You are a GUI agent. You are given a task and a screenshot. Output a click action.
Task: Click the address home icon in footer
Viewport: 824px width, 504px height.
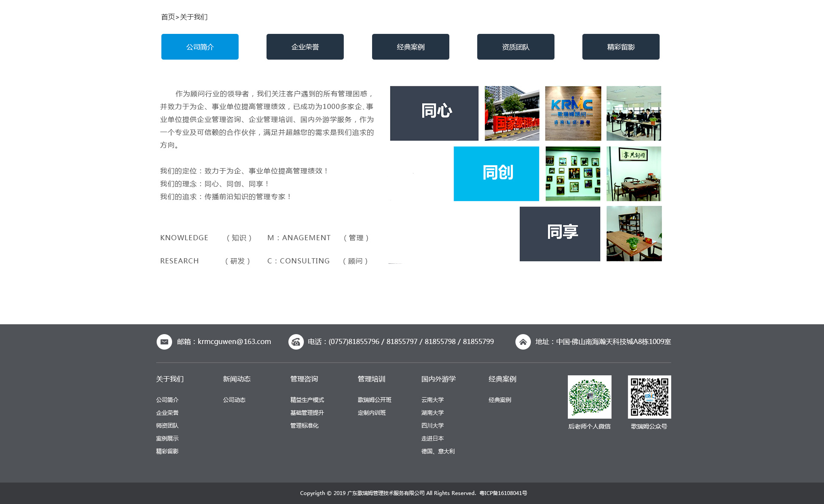pos(523,342)
